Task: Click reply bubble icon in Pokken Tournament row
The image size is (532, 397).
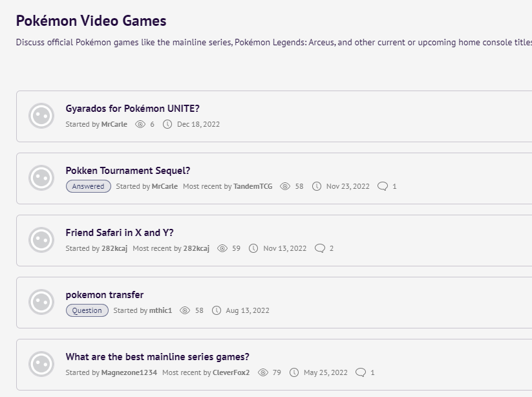Action: click(x=383, y=187)
